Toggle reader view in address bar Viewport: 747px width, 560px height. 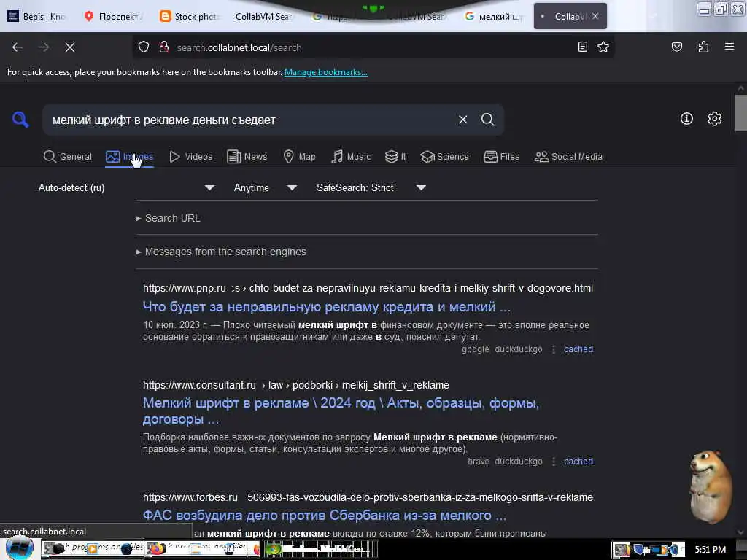(583, 47)
